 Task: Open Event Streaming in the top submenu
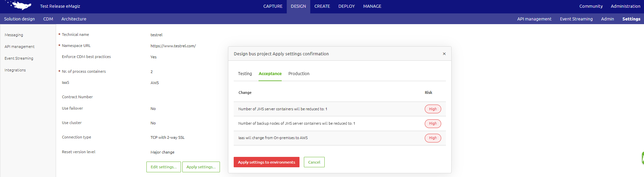coord(576,19)
